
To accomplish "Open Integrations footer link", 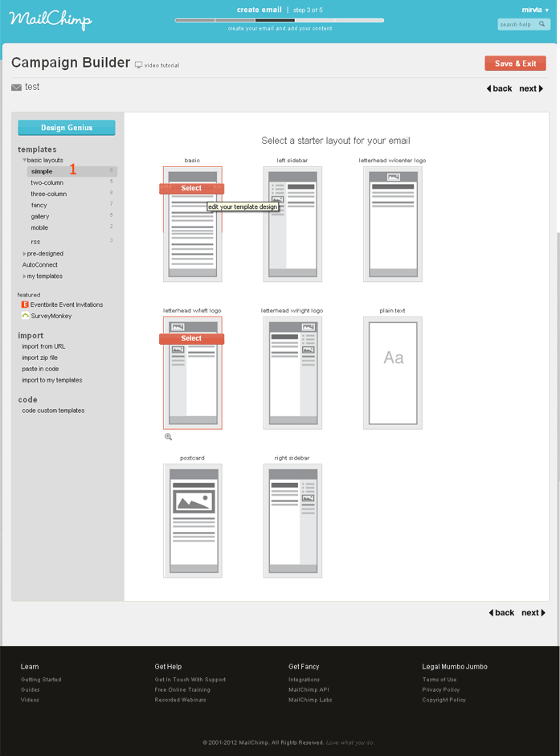I will pos(304,680).
